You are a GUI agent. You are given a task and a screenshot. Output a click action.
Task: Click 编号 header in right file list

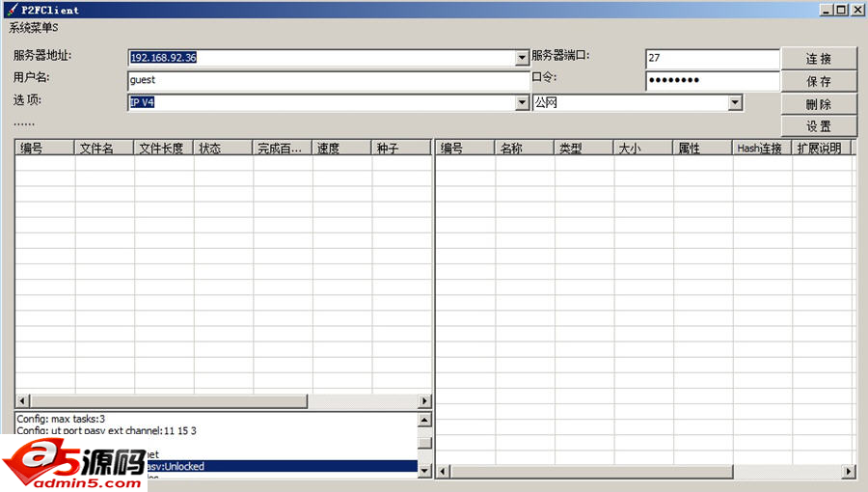(465, 148)
